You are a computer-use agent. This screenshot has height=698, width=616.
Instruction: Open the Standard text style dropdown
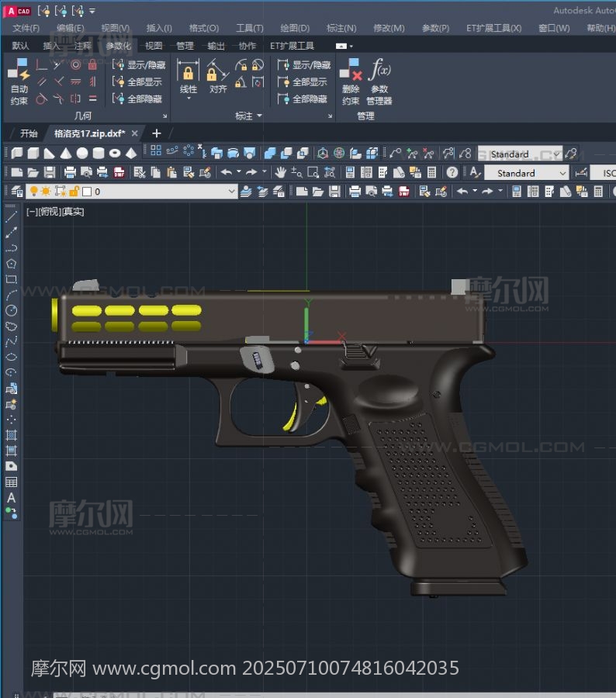click(x=563, y=173)
